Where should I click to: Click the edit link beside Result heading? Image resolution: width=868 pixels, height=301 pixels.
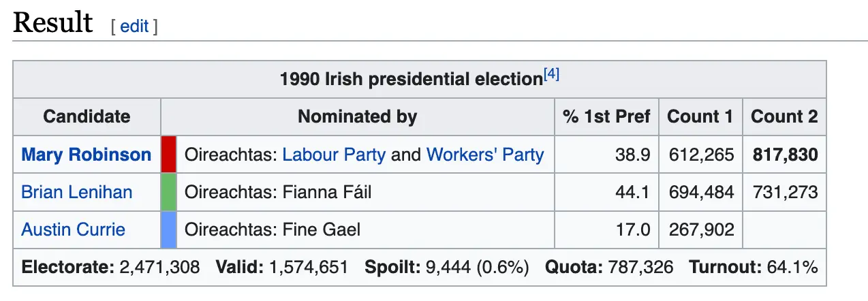[134, 26]
